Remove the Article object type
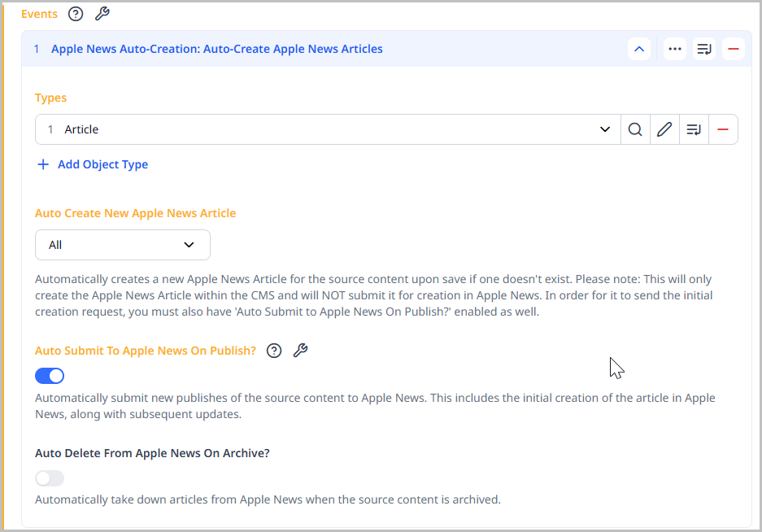 723,129
